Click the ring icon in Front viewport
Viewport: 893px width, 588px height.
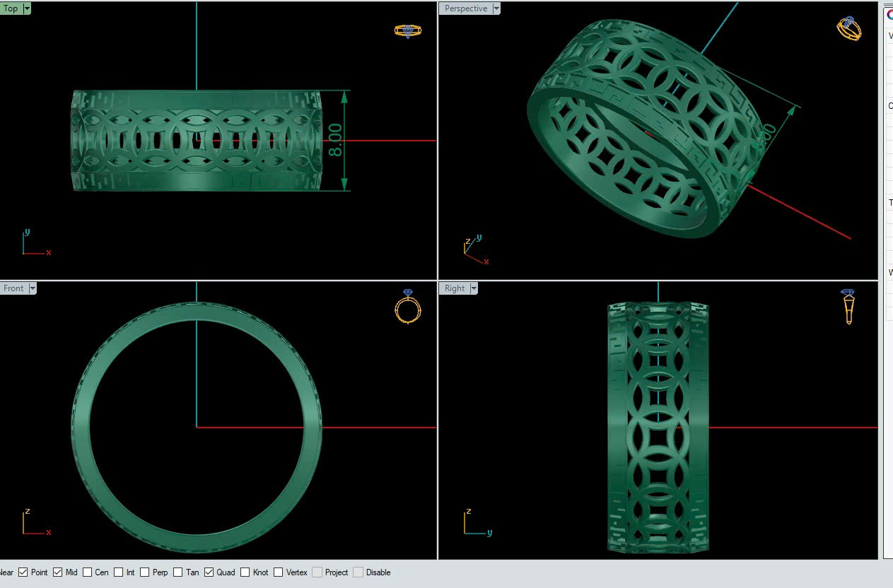pyautogui.click(x=408, y=307)
